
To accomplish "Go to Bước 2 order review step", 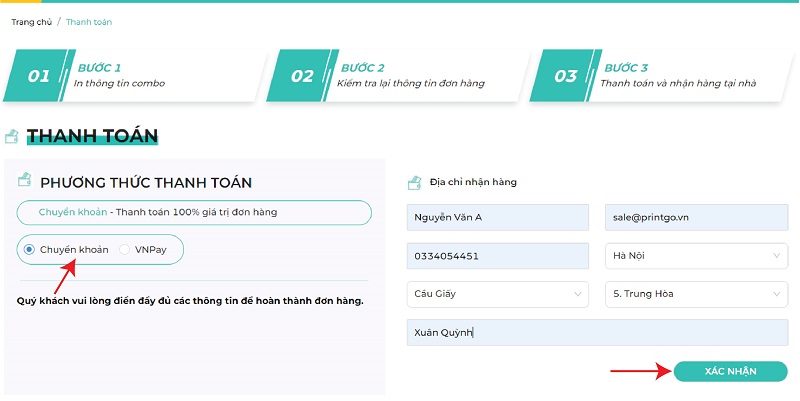I will pyautogui.click(x=412, y=76).
